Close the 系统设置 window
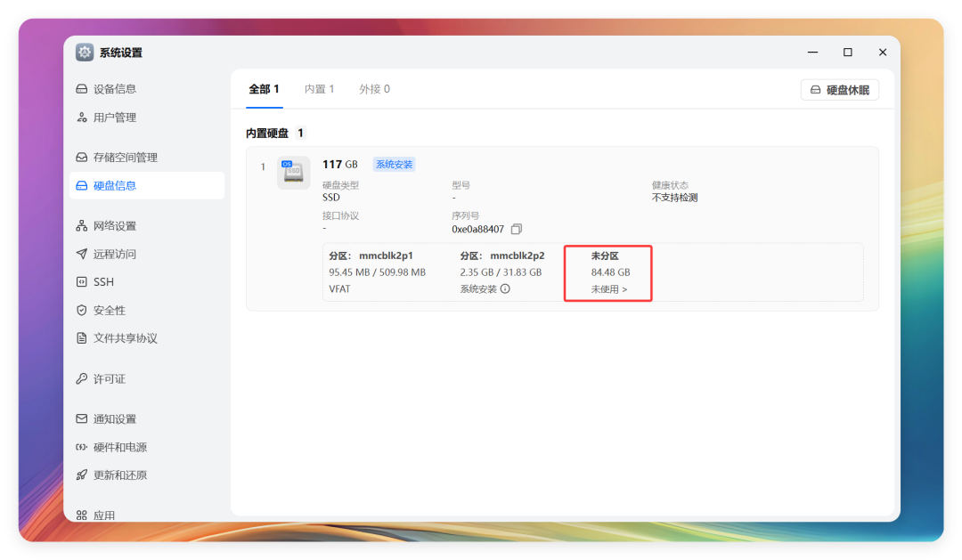 click(x=882, y=53)
